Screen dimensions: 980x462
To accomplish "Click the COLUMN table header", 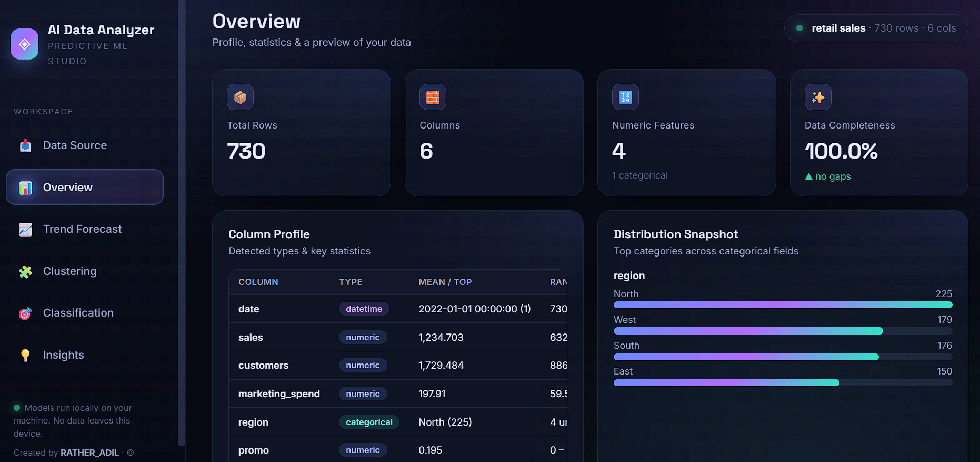I will coord(258,282).
